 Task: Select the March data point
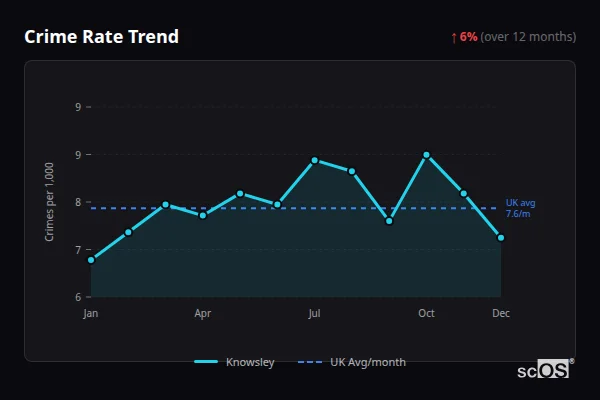166,205
